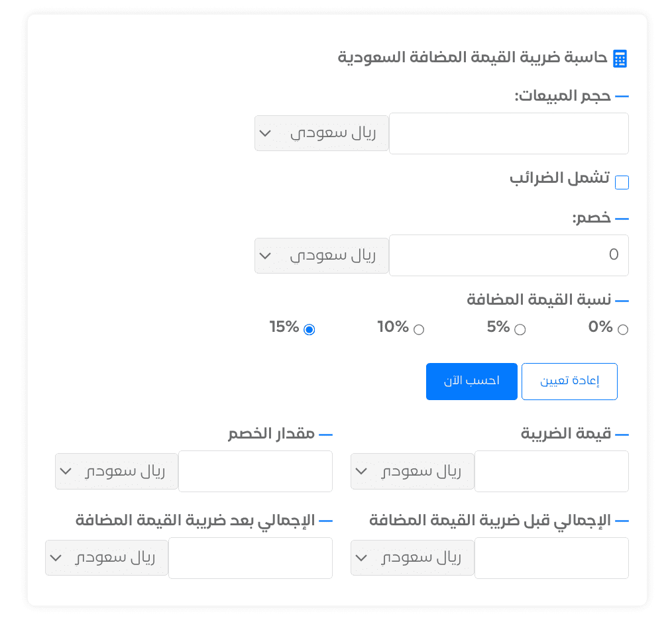The height and width of the screenshot is (624, 672).
Task: Click the blue dash icon beside حجم المبيعات
Action: [x=622, y=95]
